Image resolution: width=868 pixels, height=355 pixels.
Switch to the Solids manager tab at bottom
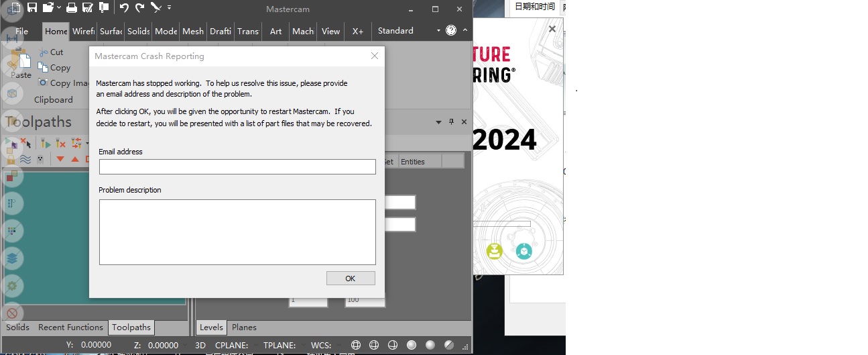click(18, 327)
